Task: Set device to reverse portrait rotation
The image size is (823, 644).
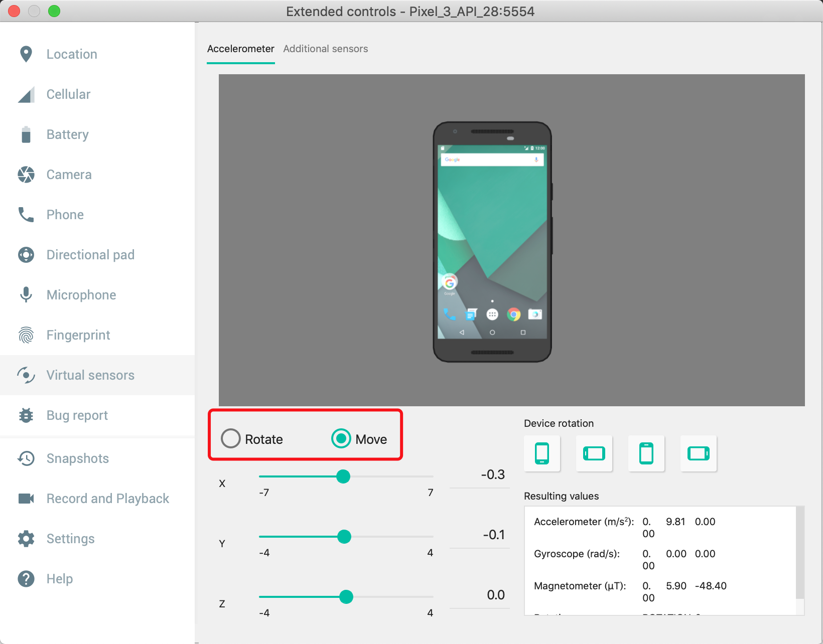Action: pyautogui.click(x=646, y=453)
